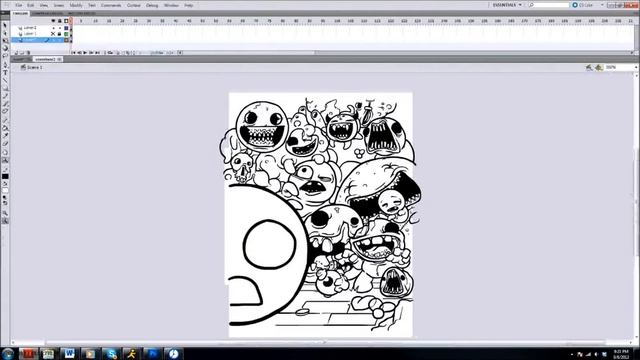
Task: Select the Brush tool
Action: 5,104
